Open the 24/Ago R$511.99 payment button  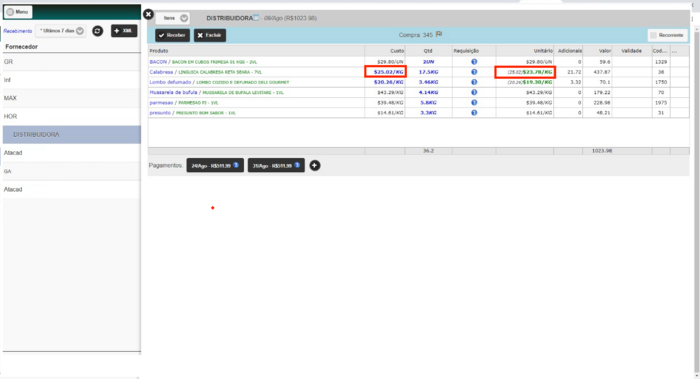coord(215,166)
